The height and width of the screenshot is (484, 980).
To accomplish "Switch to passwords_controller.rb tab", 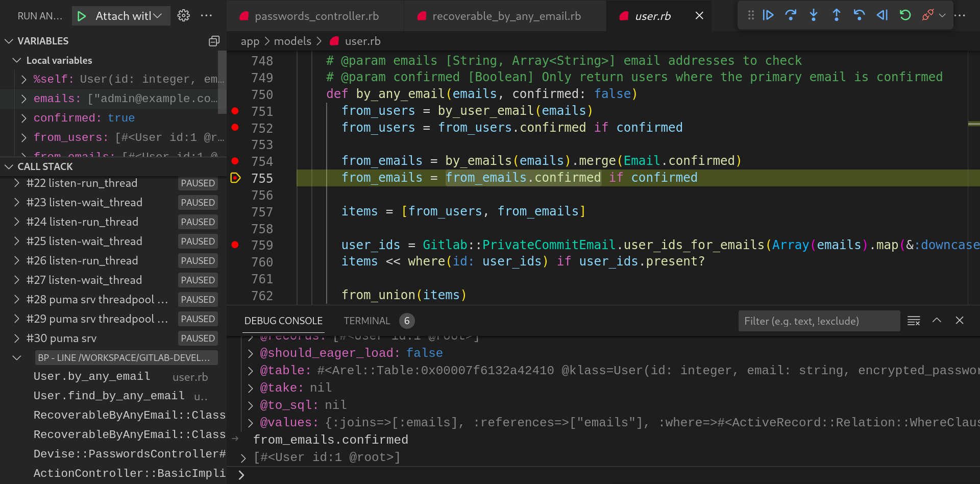I will (x=316, y=16).
